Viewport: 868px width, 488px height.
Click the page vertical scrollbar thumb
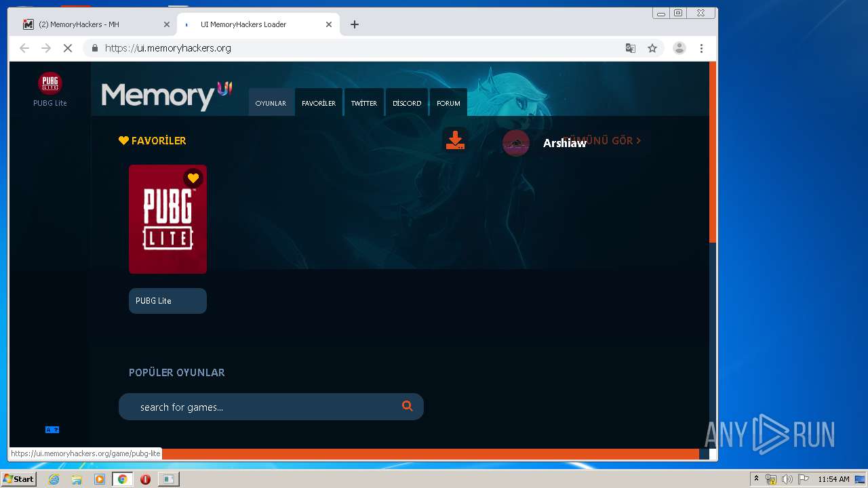click(713, 152)
